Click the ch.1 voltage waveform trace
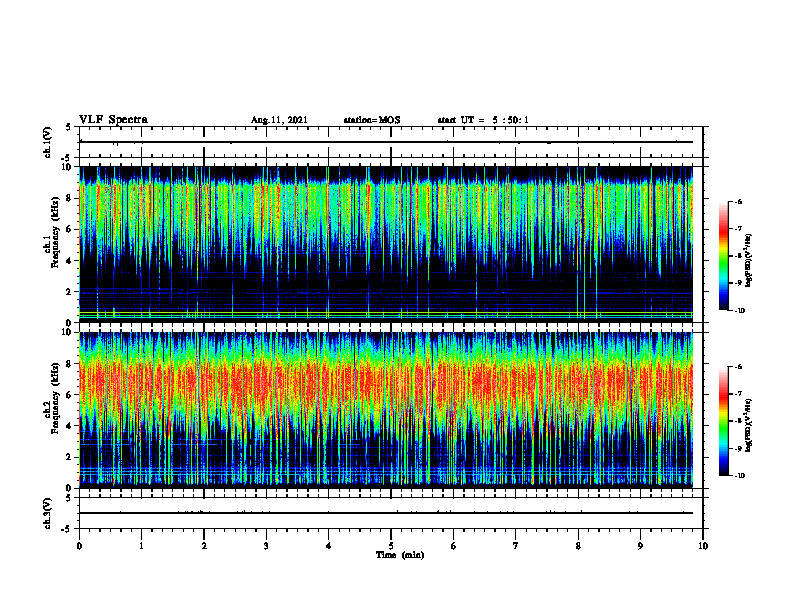Viewport: 792px width, 612px height. tap(386, 142)
